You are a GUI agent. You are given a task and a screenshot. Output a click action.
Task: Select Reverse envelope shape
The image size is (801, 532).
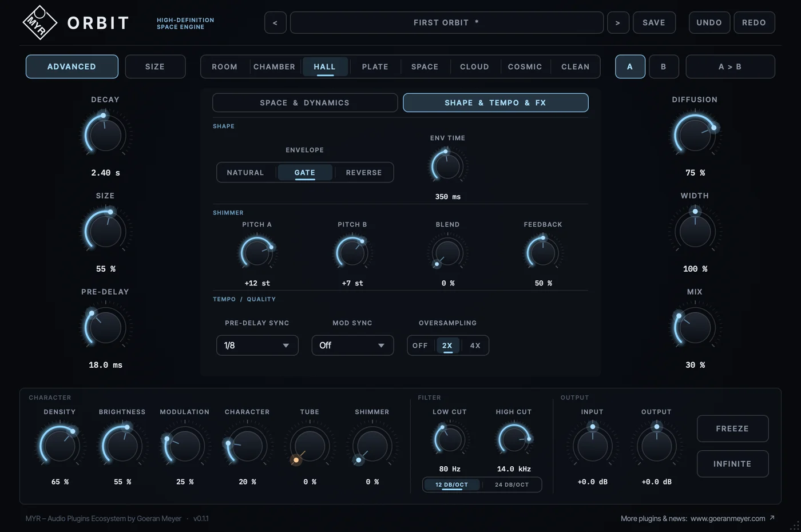point(364,172)
